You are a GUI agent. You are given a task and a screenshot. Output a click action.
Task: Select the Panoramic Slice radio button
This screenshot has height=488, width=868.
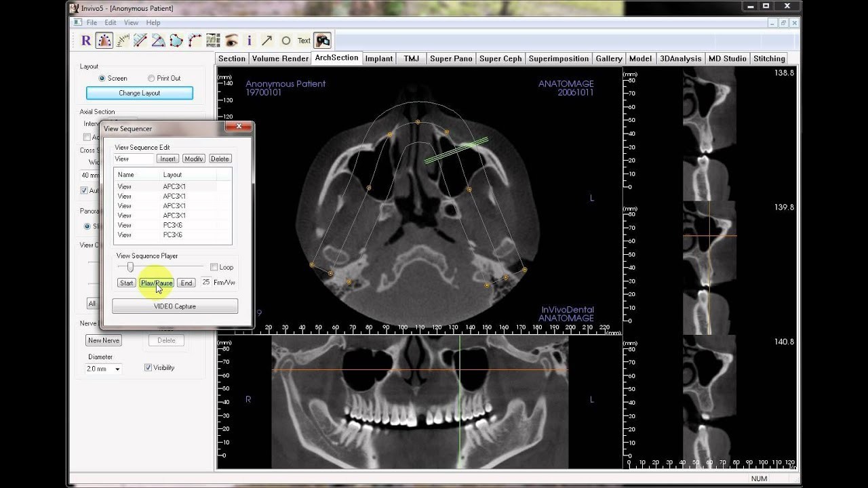click(87, 226)
